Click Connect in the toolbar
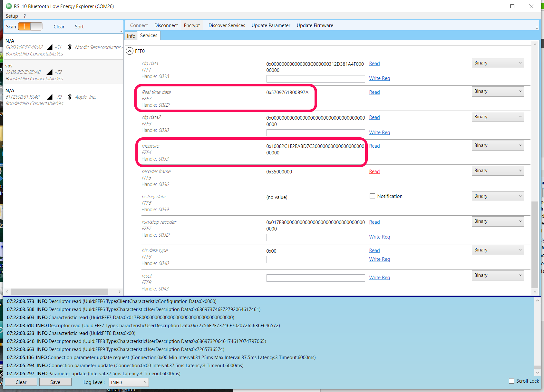Viewport: 544px width, 392px height. 139,25
